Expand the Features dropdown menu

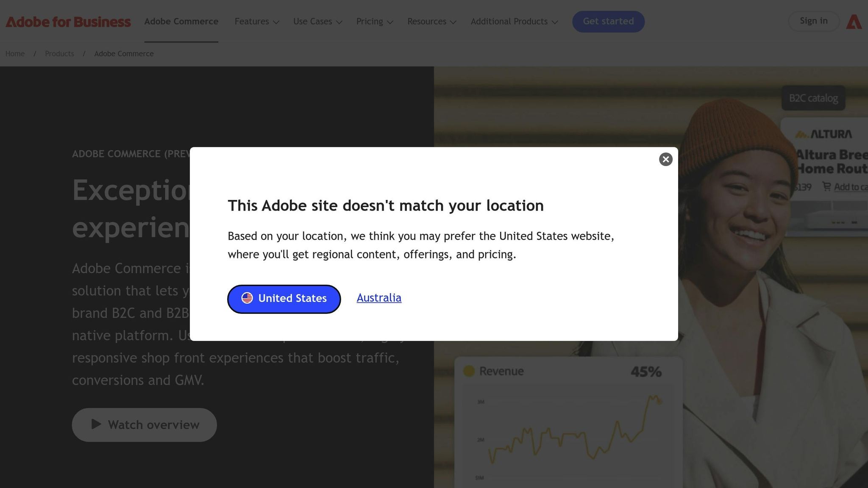257,22
